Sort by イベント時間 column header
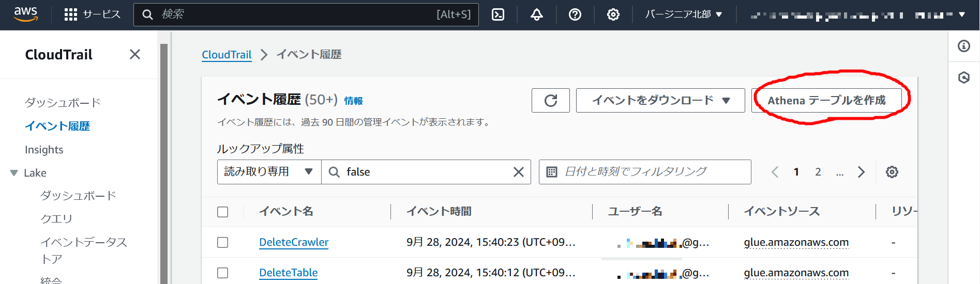Image resolution: width=980 pixels, height=284 pixels. point(439,212)
